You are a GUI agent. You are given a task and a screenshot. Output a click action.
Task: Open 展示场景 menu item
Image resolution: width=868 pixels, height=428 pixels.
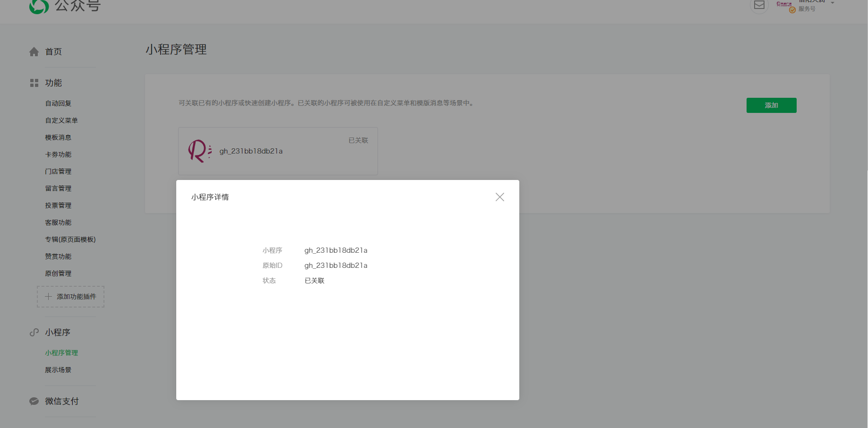click(58, 370)
